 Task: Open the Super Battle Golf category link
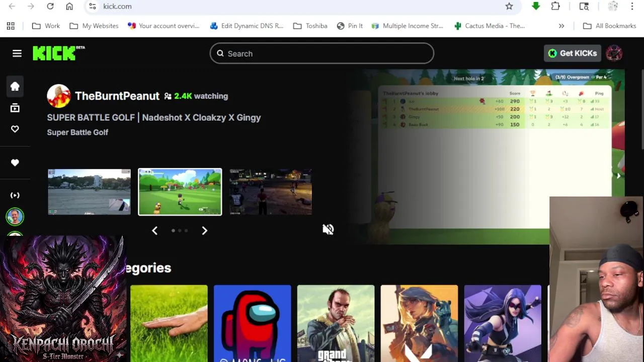pos(77,132)
